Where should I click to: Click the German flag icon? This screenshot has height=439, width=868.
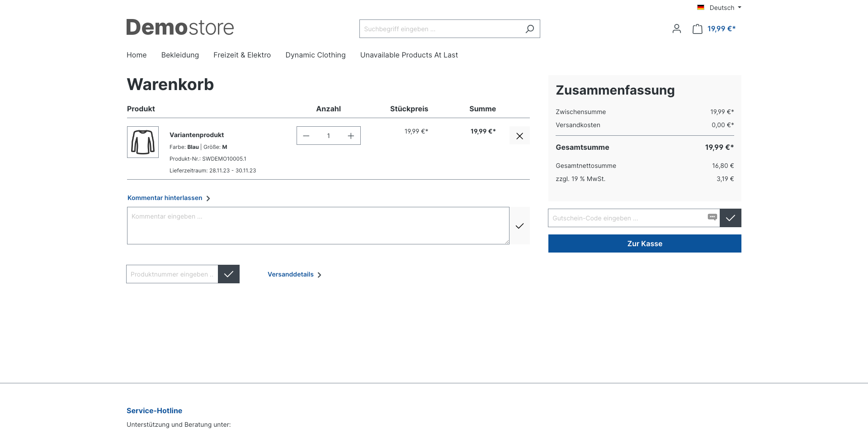click(x=701, y=8)
